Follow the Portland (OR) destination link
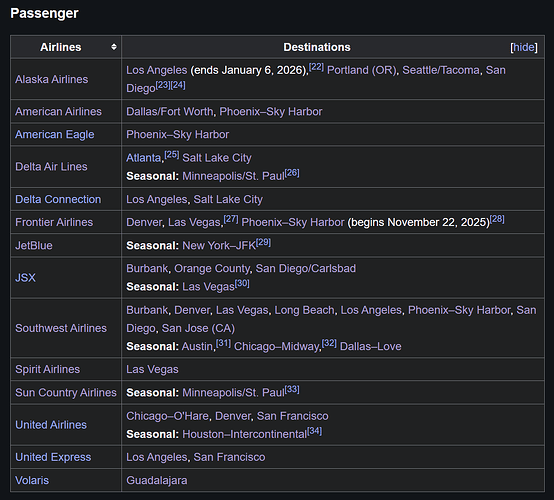 click(x=361, y=70)
